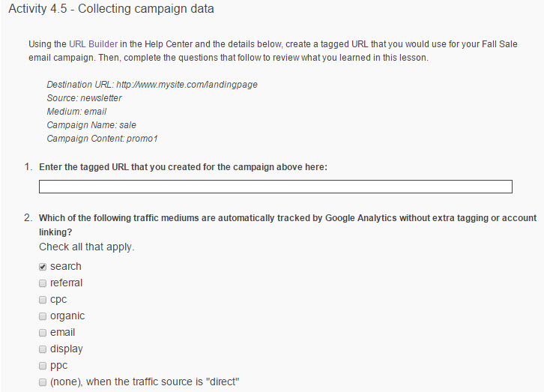
Task: Open the URL Builder link
Action: [x=94, y=44]
